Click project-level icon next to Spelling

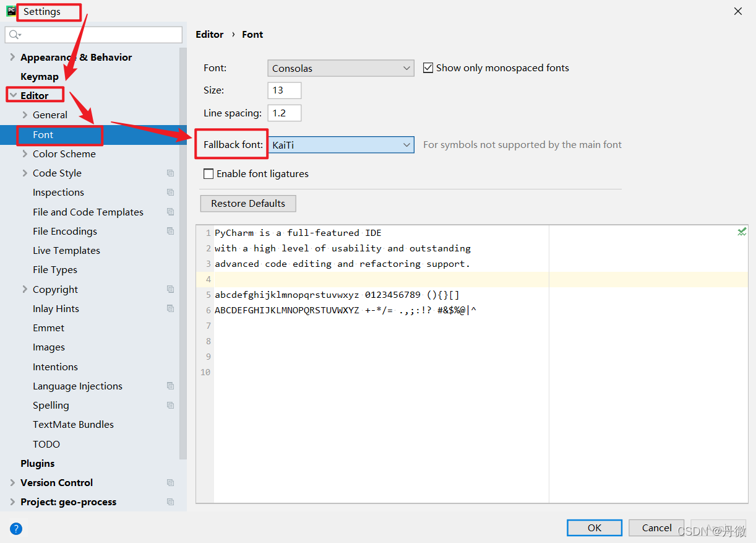[170, 406]
